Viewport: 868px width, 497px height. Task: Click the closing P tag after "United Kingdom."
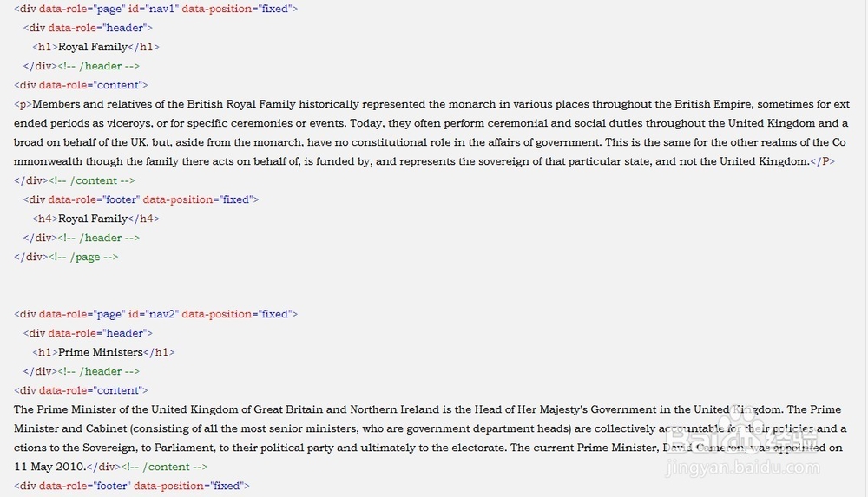click(x=822, y=161)
